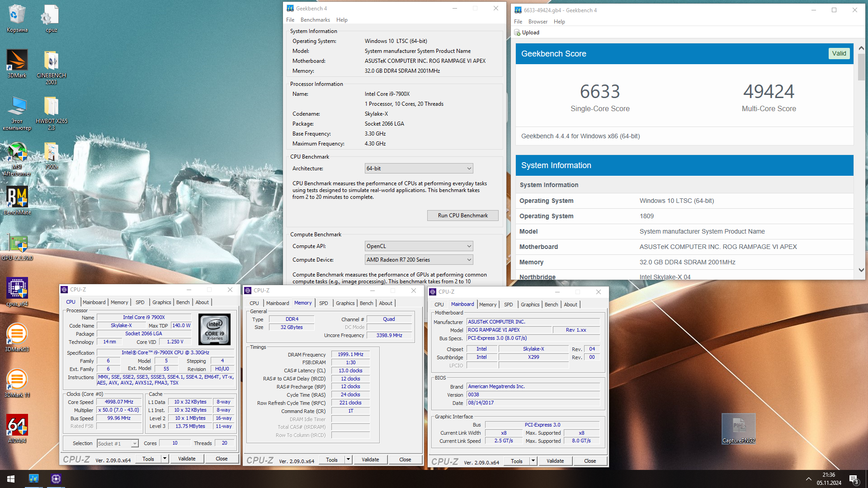The image size is (868, 488).
Task: Open the CapturePNG2 desktop file
Action: [738, 428]
